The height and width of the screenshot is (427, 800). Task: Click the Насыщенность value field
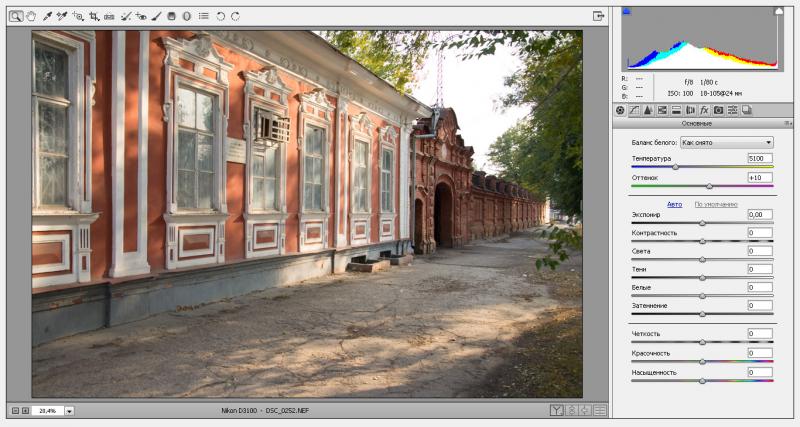pyautogui.click(x=760, y=372)
